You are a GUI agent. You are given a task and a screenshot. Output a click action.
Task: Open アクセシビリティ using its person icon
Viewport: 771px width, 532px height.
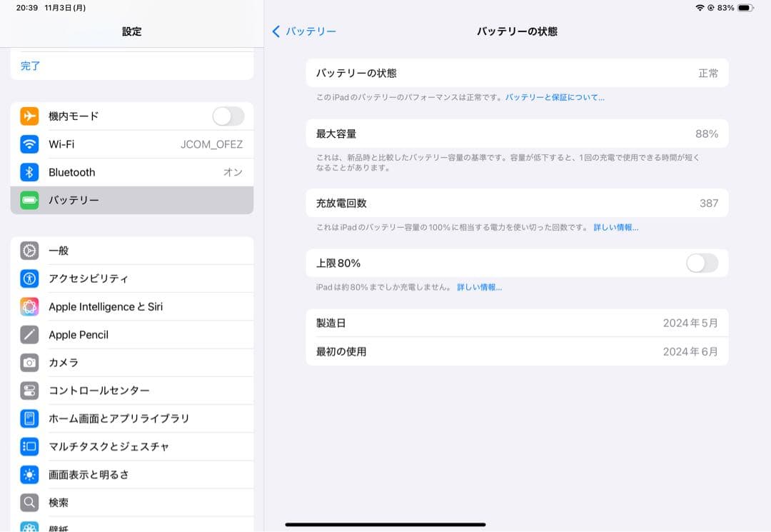pyautogui.click(x=29, y=278)
